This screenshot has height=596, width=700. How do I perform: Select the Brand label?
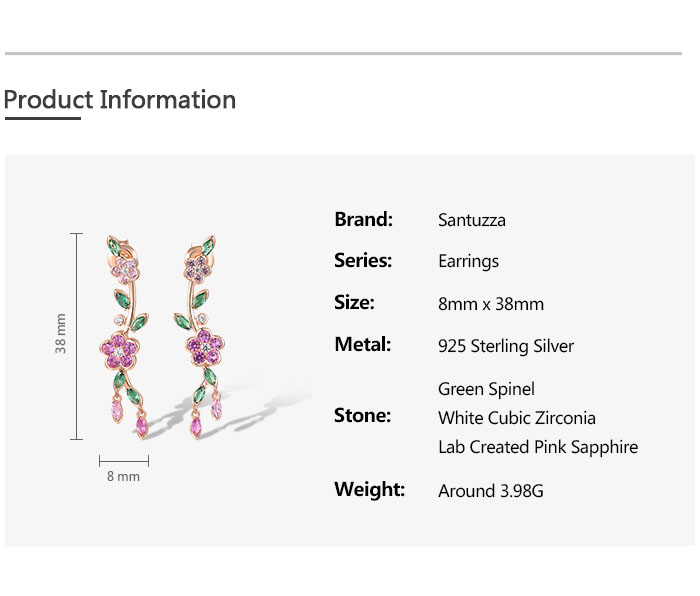(x=363, y=220)
